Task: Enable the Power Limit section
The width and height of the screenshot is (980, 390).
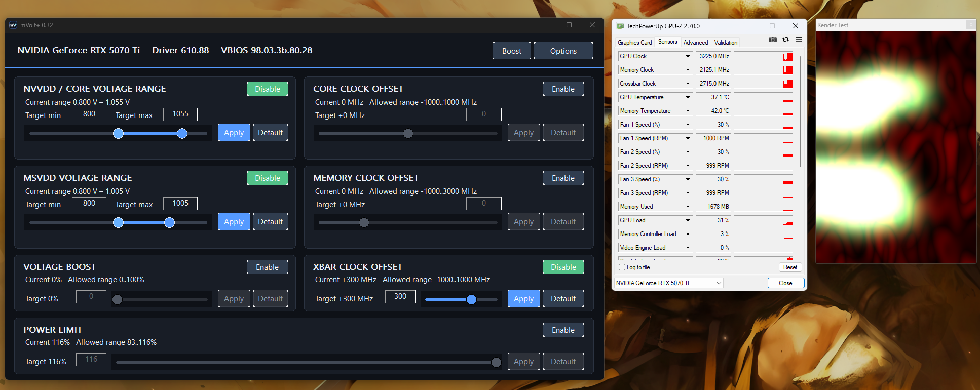Action: click(x=563, y=330)
